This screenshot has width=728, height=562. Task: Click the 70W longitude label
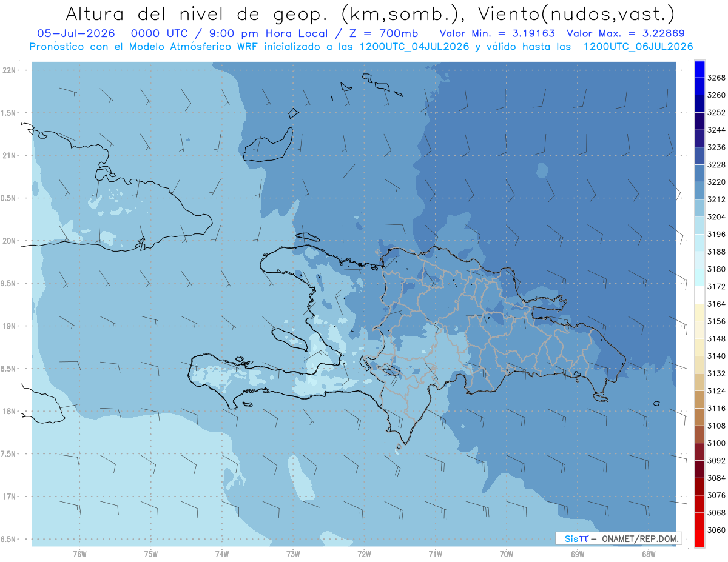[x=506, y=554]
